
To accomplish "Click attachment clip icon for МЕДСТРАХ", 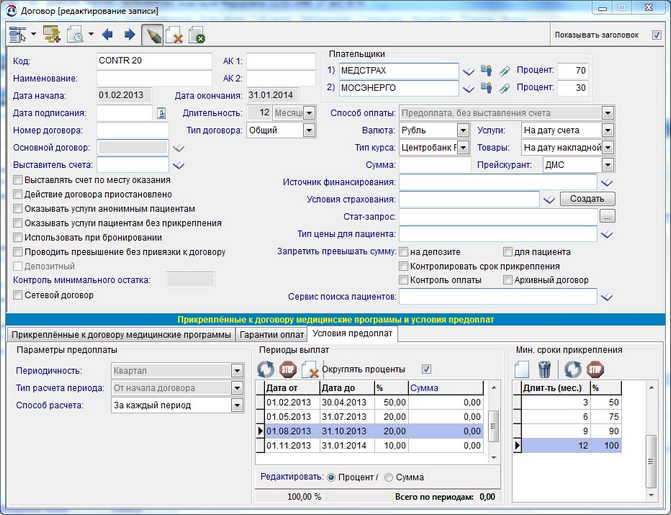I will (x=505, y=71).
